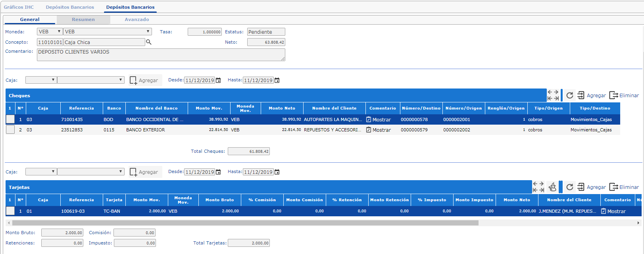Open Tarjetas Hasta date calendar icon
This screenshot has width=644, height=254.
277,172
